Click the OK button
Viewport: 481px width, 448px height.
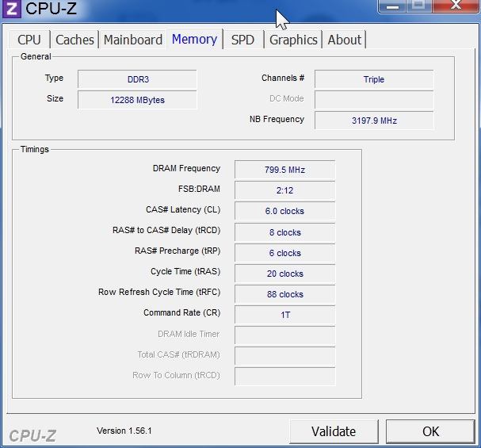(x=430, y=431)
